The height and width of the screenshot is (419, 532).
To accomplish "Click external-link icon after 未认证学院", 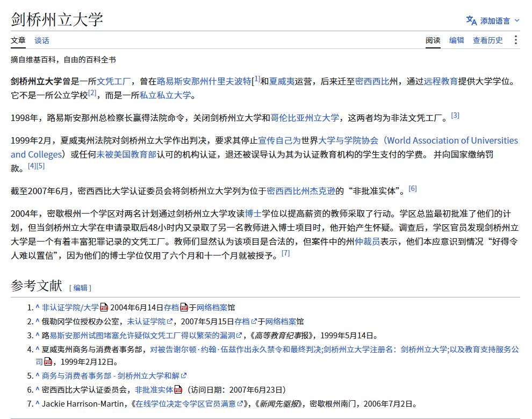I will [170, 321].
